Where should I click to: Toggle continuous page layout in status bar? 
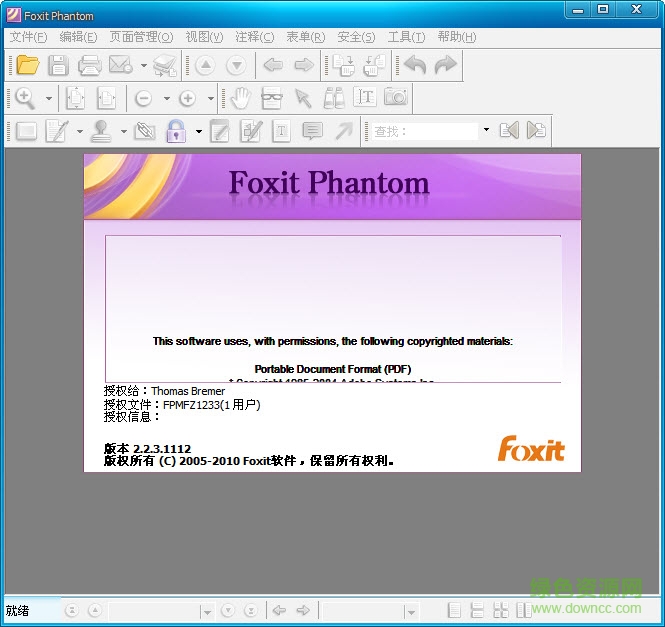(477, 610)
